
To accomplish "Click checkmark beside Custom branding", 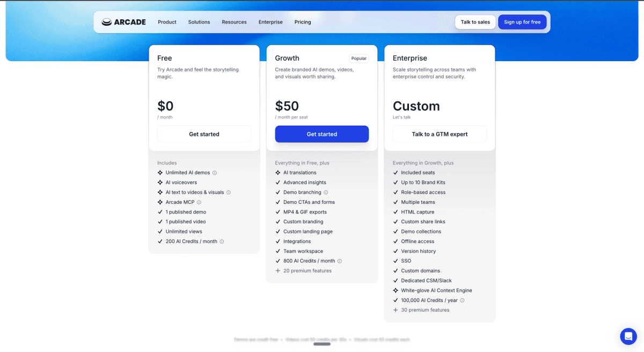I will [x=277, y=222].
